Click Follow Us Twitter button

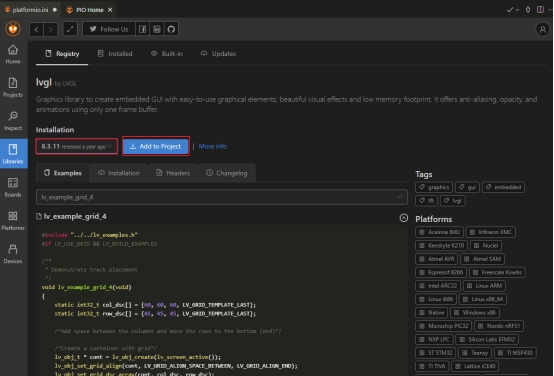[109, 29]
